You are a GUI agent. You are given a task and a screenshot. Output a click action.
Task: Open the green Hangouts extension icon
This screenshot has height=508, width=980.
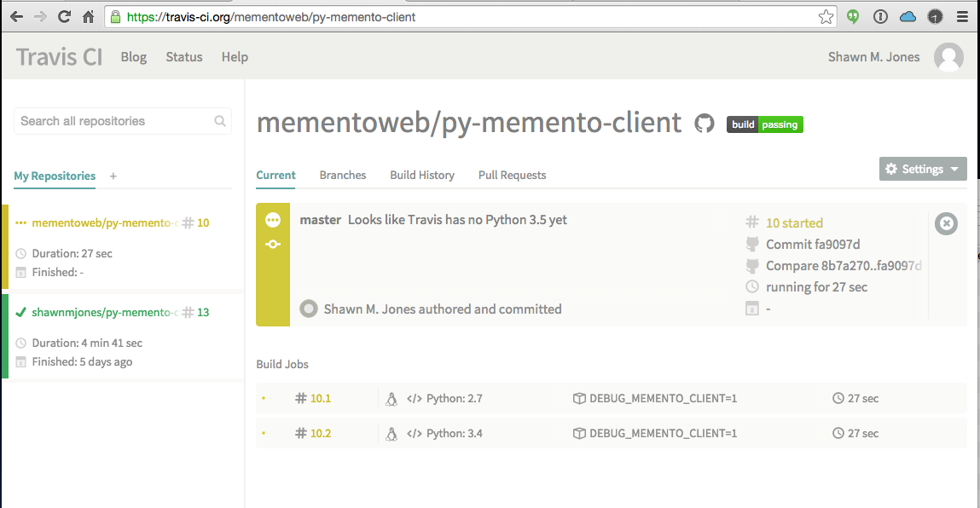853,17
